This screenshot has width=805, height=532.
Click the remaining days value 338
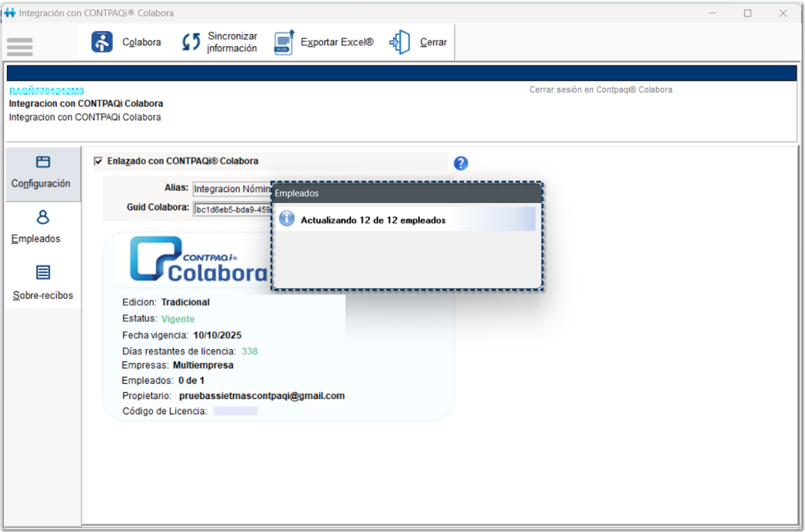click(249, 351)
